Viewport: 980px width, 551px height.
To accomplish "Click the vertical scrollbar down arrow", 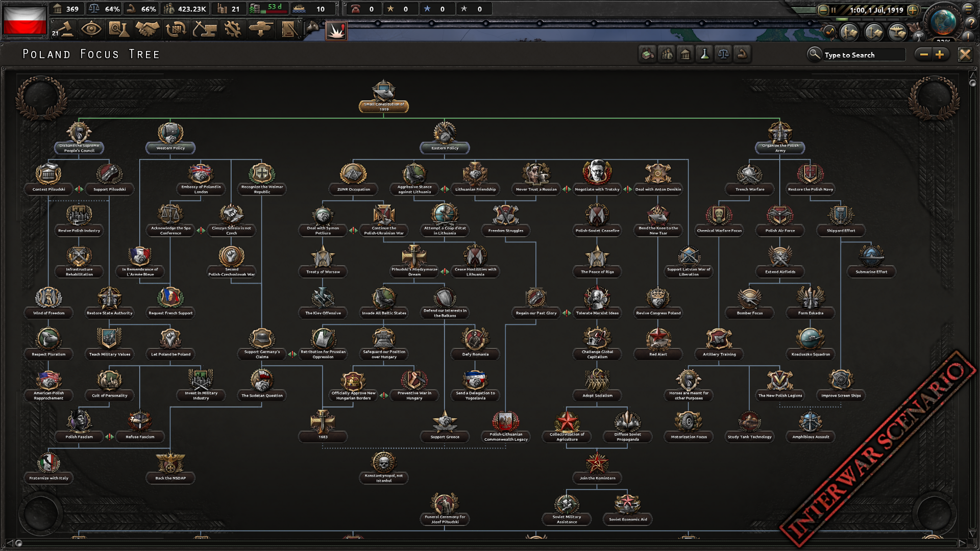I will 972,534.
